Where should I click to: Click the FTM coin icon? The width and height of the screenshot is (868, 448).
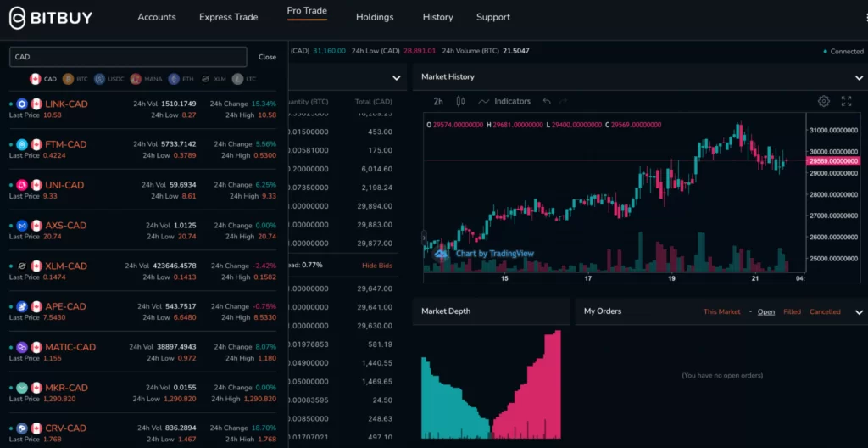22,144
